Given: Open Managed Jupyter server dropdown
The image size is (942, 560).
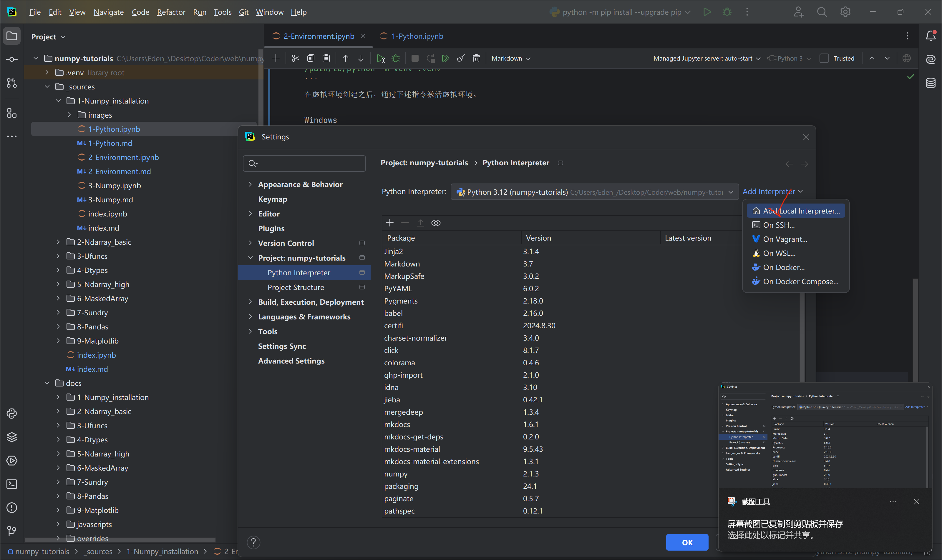Looking at the screenshot, I should (x=707, y=58).
